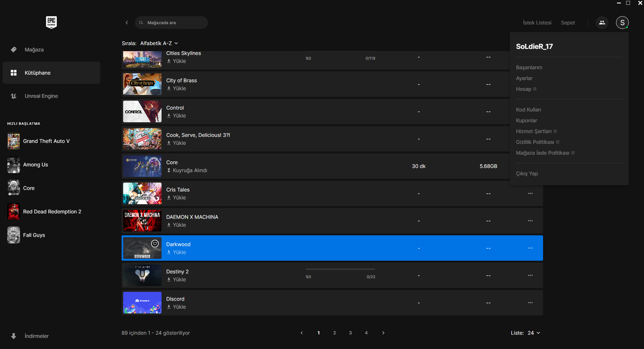This screenshot has height=349, width=644.
Task: Open Kuponlar in profile menu
Action: pyautogui.click(x=527, y=120)
